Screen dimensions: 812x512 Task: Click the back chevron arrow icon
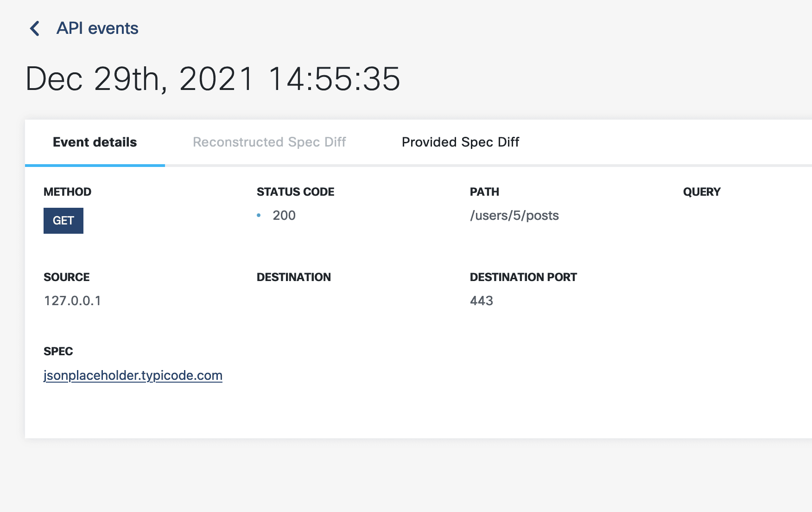pyautogui.click(x=35, y=28)
